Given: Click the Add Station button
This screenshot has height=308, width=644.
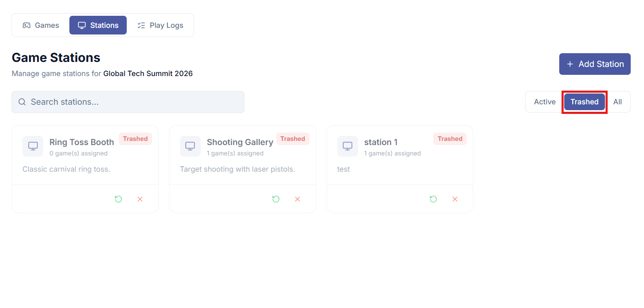Looking at the screenshot, I should 595,64.
